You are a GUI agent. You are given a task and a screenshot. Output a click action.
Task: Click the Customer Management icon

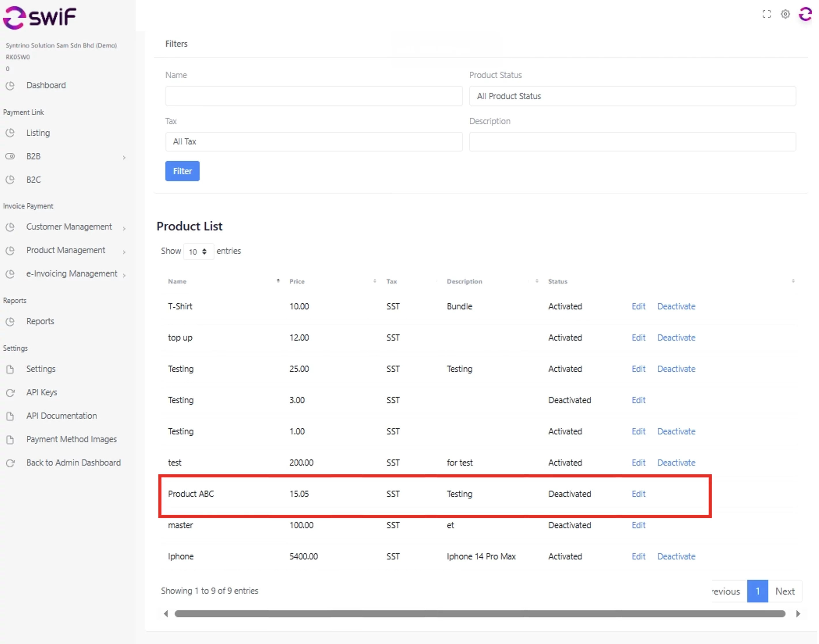(10, 227)
